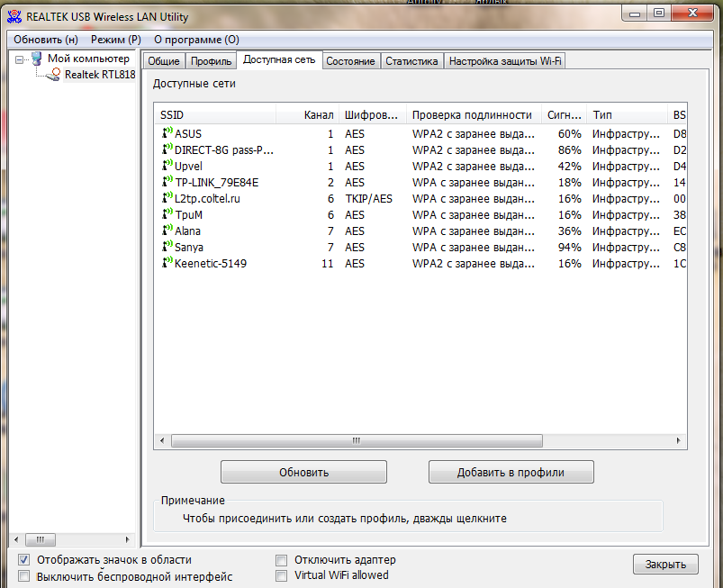The image size is (723, 588).
Task: Click the network list scroll right arrow
Action: pyautogui.click(x=678, y=441)
